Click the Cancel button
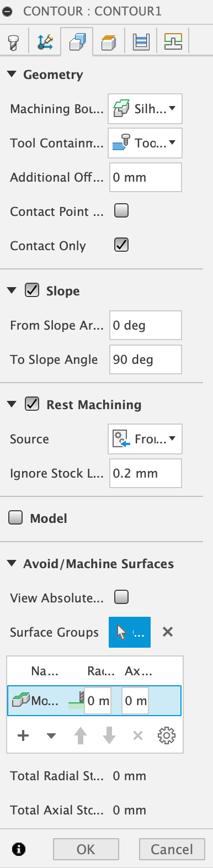Viewport: 213px width, 868px height. pyautogui.click(x=172, y=849)
